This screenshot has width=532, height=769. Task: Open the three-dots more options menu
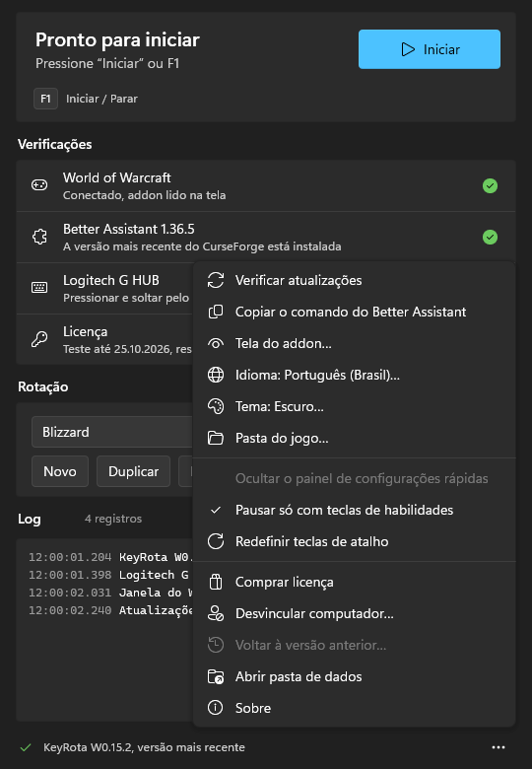tap(499, 747)
